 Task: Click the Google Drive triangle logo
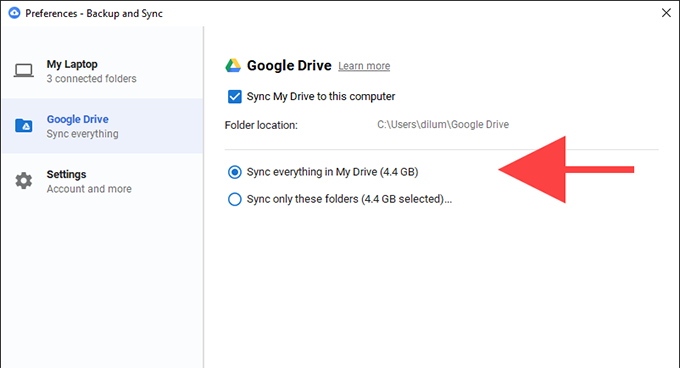(x=233, y=65)
